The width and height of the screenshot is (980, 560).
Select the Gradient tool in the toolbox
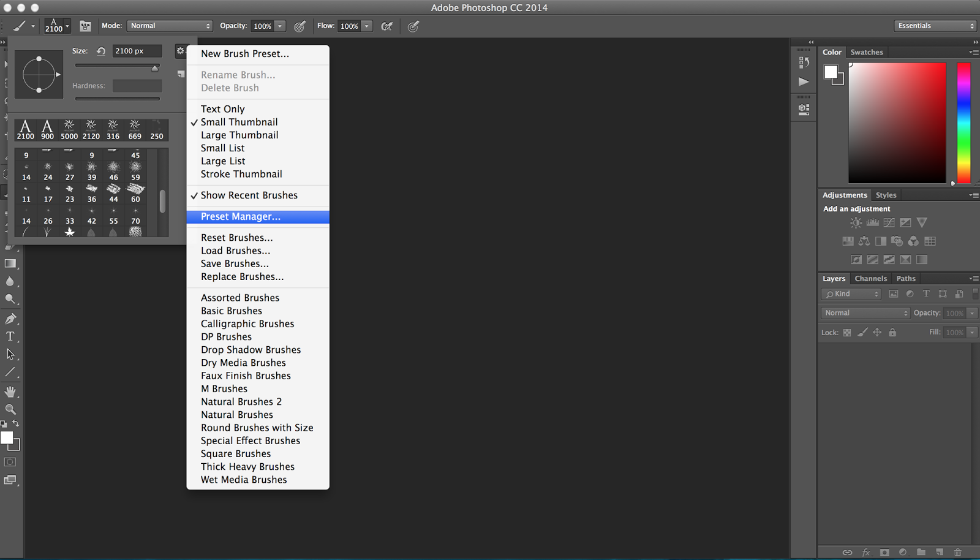point(10,263)
